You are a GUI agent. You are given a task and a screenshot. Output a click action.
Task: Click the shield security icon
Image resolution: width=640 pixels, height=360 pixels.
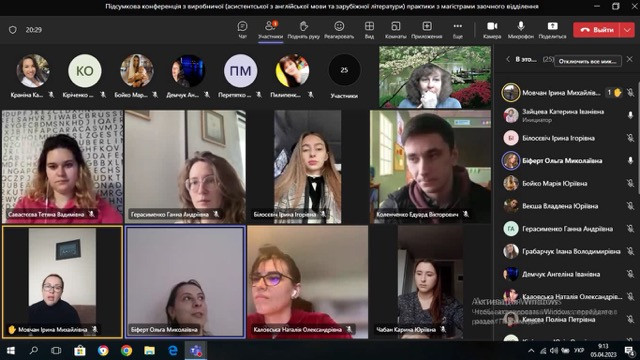pyautogui.click(x=13, y=30)
